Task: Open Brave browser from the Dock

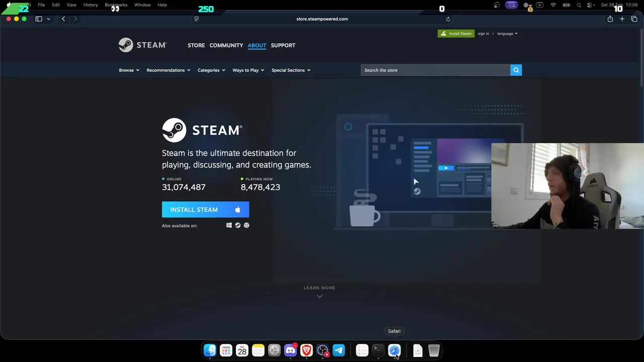Action: pos(306,350)
